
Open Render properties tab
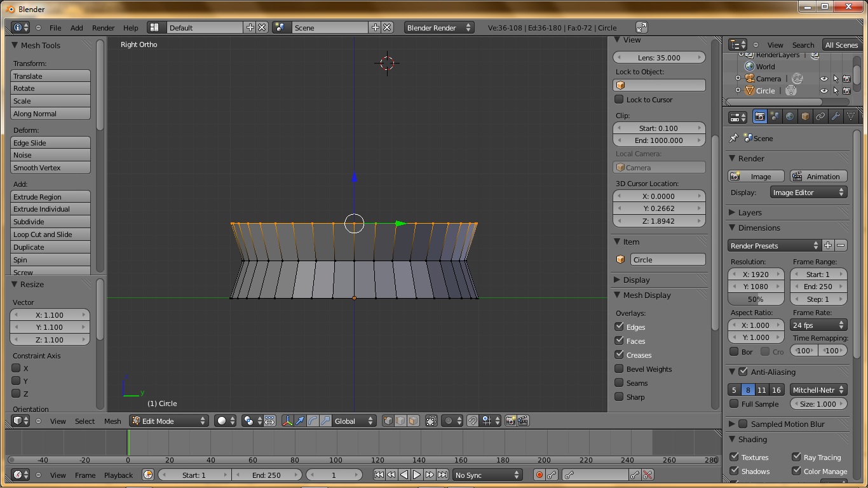click(x=760, y=116)
